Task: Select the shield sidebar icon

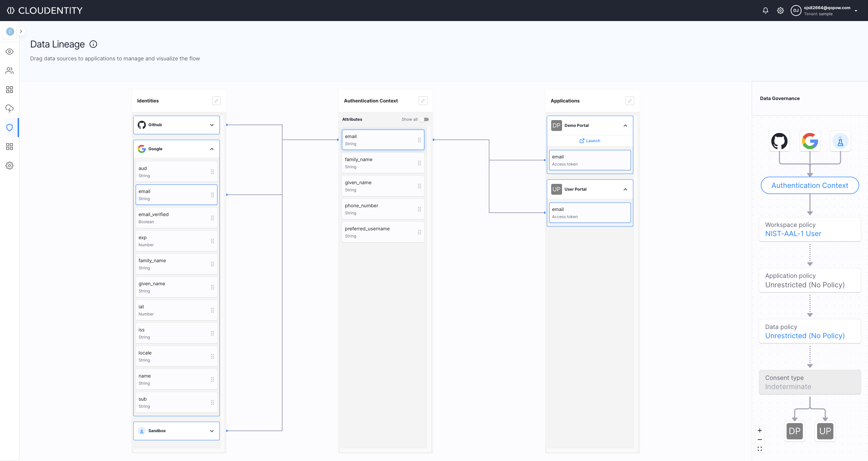Action: [x=9, y=128]
